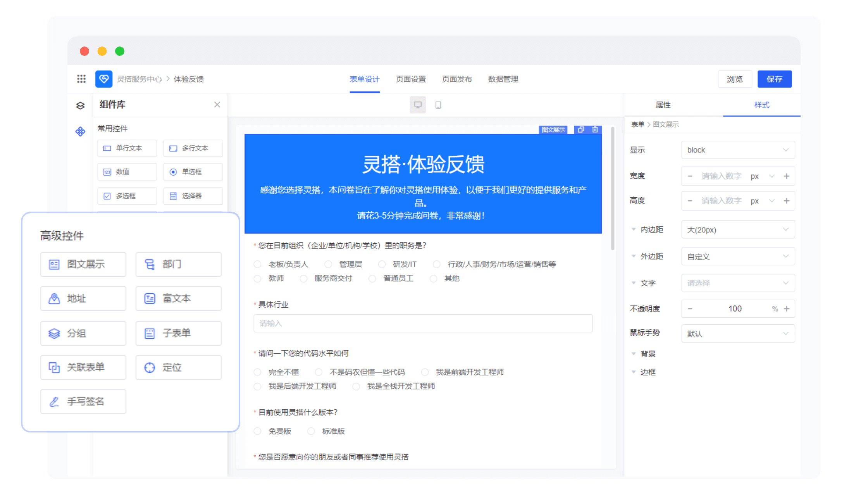Open the 样式 style tab
Image resolution: width=868 pixels, height=496 pixels.
762,105
